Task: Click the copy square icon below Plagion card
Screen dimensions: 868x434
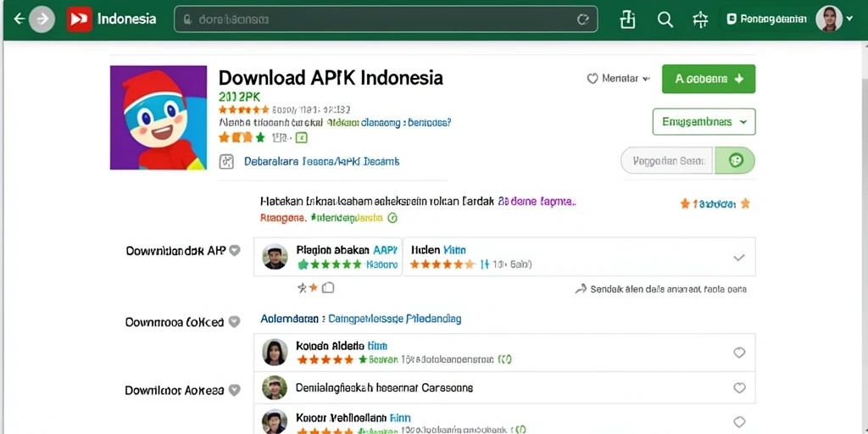Action: point(328,287)
